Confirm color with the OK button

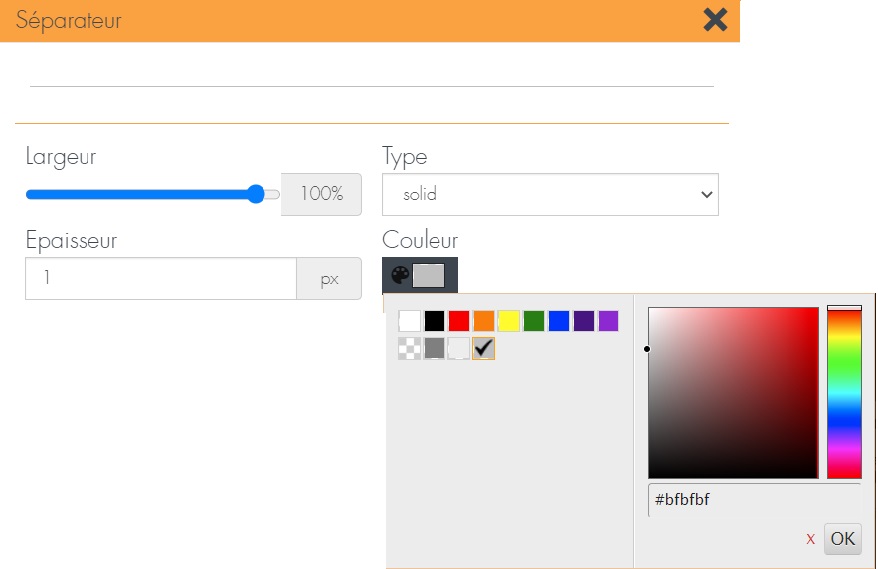(842, 539)
